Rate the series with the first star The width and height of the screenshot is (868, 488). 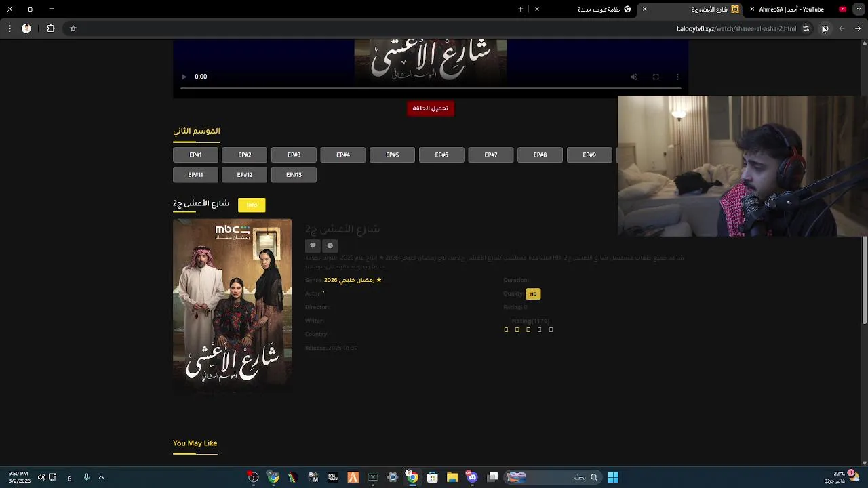pyautogui.click(x=506, y=330)
